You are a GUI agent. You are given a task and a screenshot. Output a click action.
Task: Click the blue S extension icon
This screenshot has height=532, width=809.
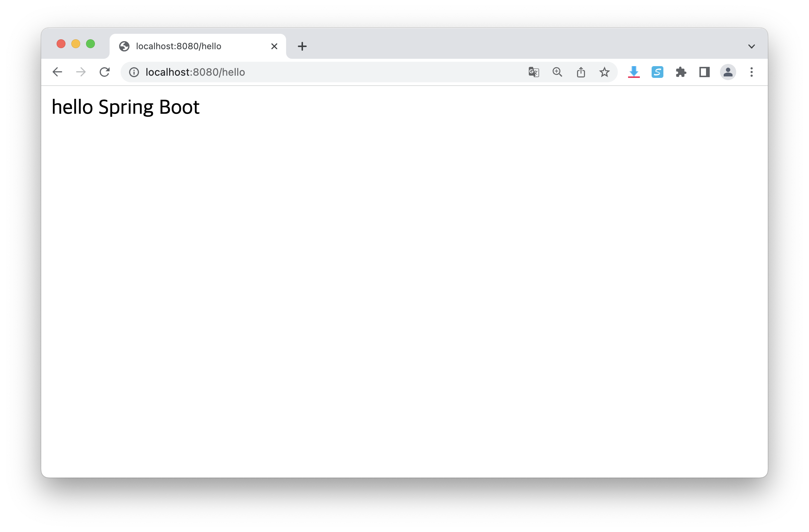coord(657,72)
